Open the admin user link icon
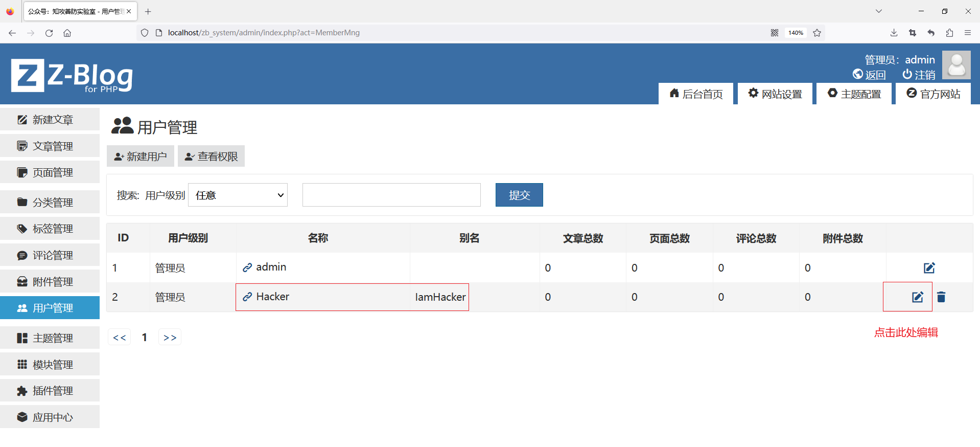 (x=247, y=267)
